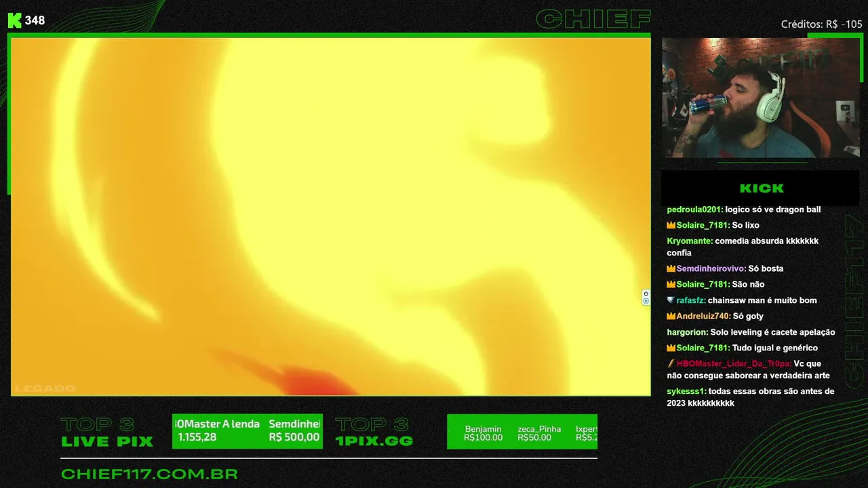The width and height of the screenshot is (868, 488).
Task: Click the crown badge beside 'So lixo' message
Action: [671, 225]
